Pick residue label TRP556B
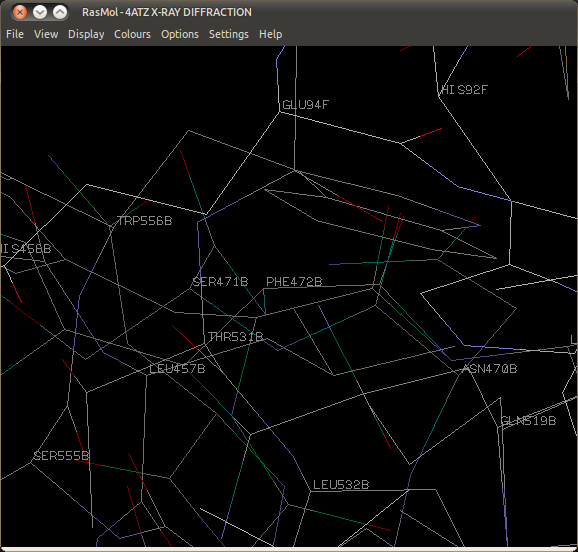 (144, 221)
